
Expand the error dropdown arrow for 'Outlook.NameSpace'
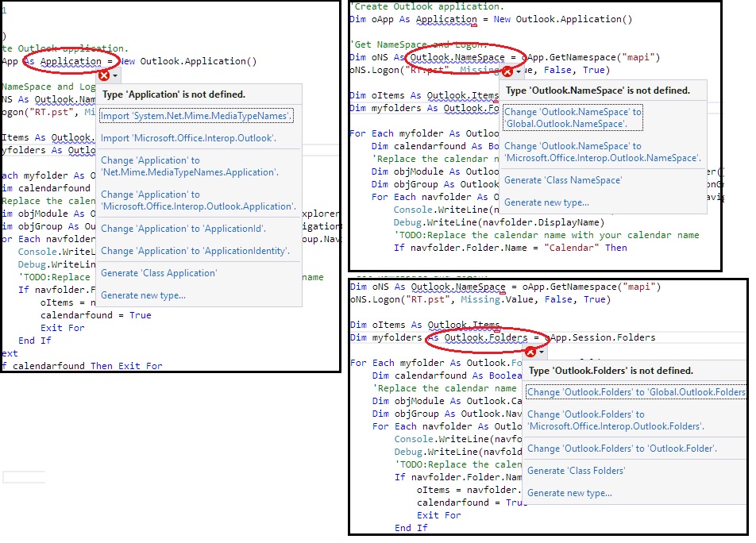[x=520, y=71]
